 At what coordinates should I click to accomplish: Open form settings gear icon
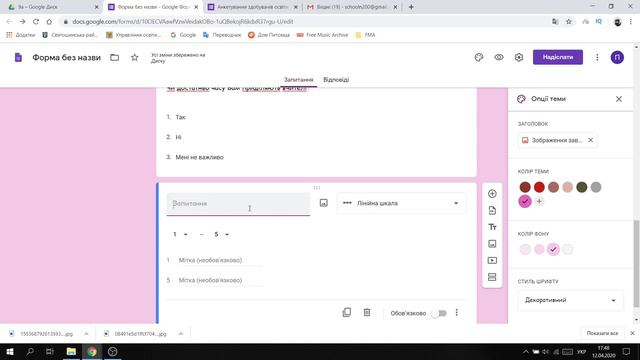pyautogui.click(x=519, y=58)
